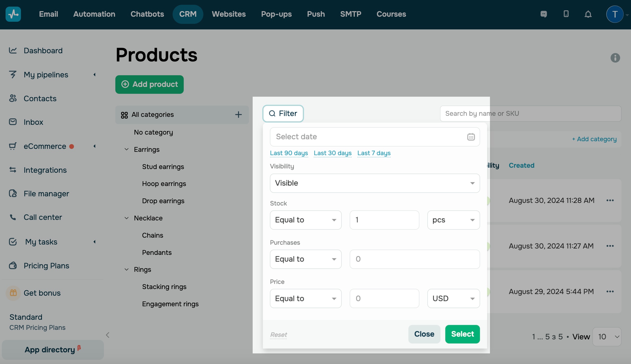
Task: Switch to the Automation tab
Action: [94, 14]
